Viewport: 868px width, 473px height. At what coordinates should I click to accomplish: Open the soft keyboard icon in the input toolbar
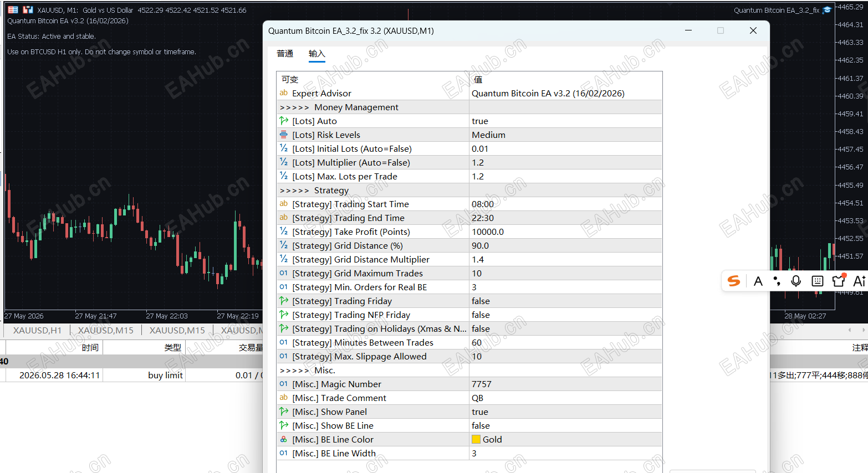817,281
